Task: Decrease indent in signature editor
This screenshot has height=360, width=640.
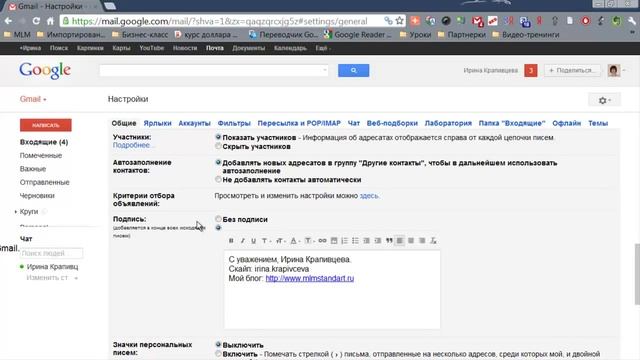Action: [x=367, y=241]
